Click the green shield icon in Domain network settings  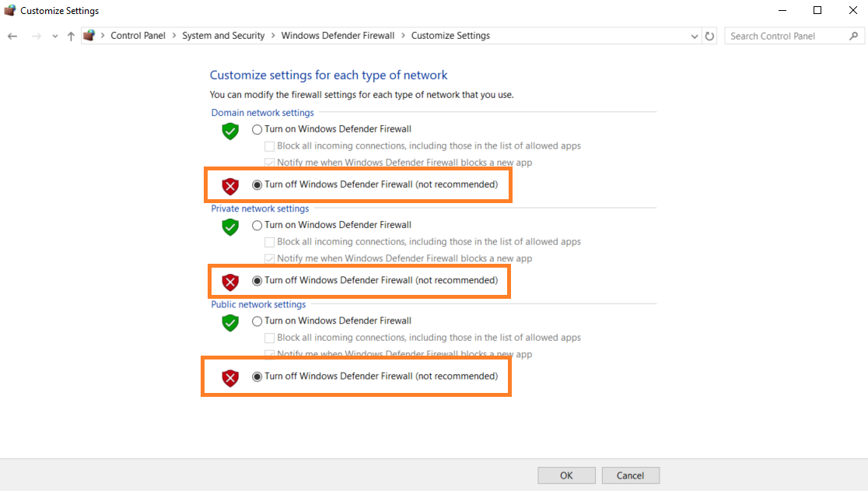pos(229,131)
